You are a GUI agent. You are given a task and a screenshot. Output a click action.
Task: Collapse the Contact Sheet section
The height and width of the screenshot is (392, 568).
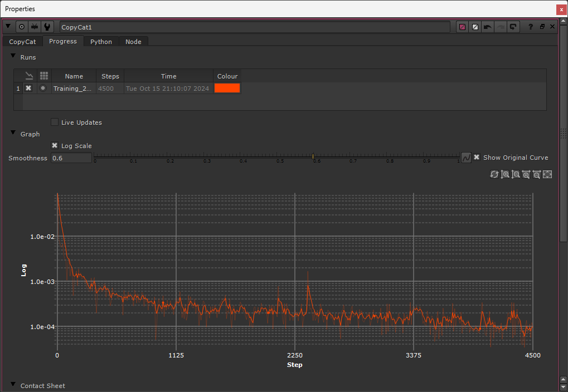13,385
